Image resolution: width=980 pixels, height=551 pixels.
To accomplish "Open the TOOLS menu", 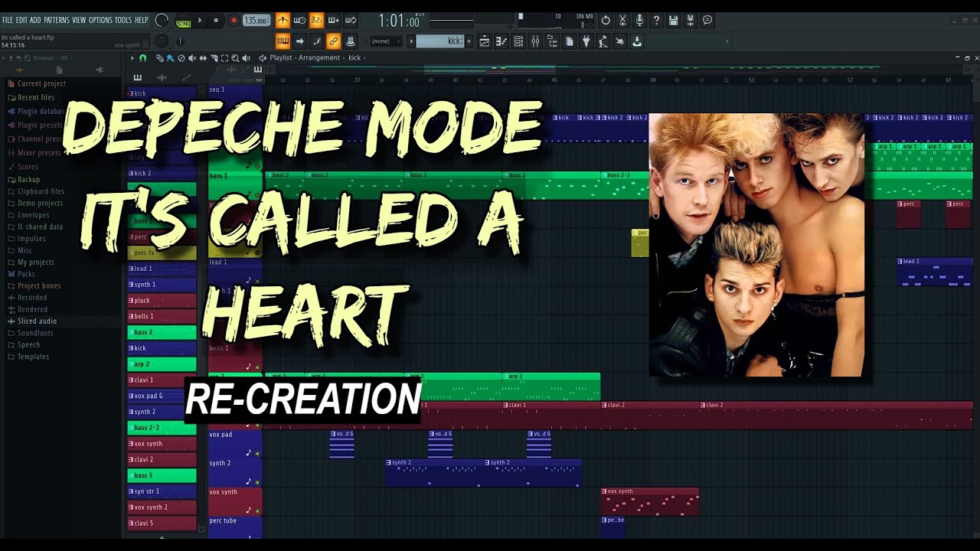I will [x=123, y=20].
